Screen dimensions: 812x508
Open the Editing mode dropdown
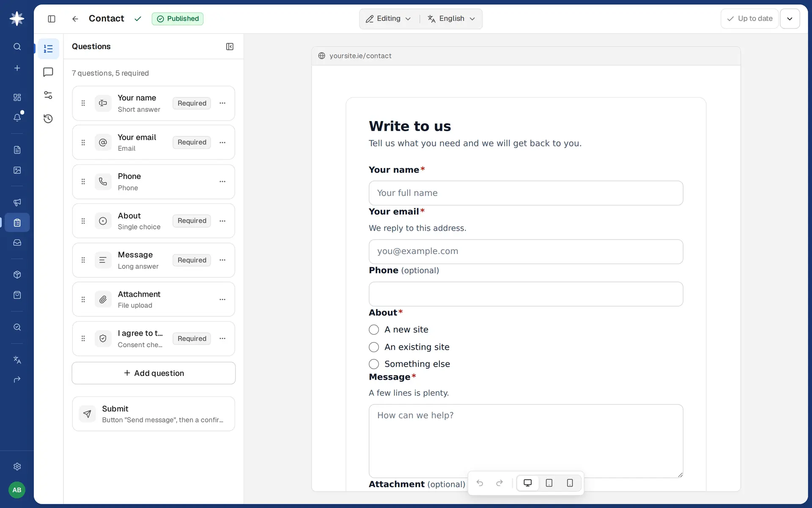(x=388, y=19)
